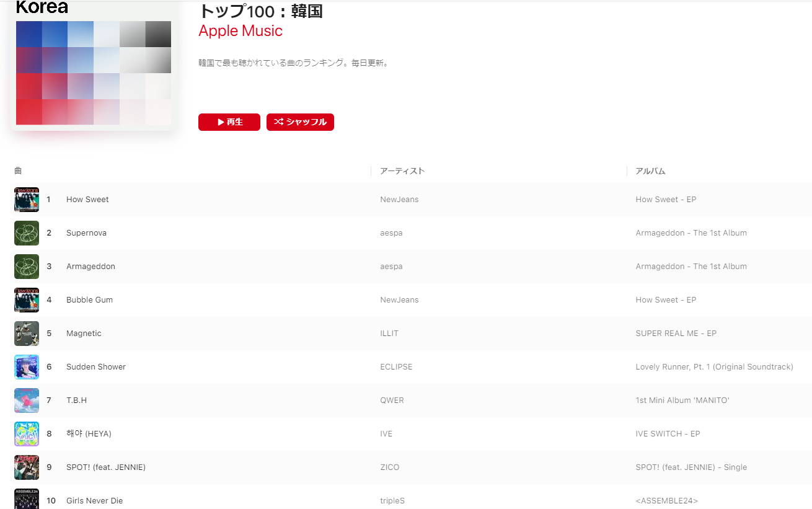Open album SUPER REAL ME - EP
This screenshot has width=812, height=509.
coord(676,334)
